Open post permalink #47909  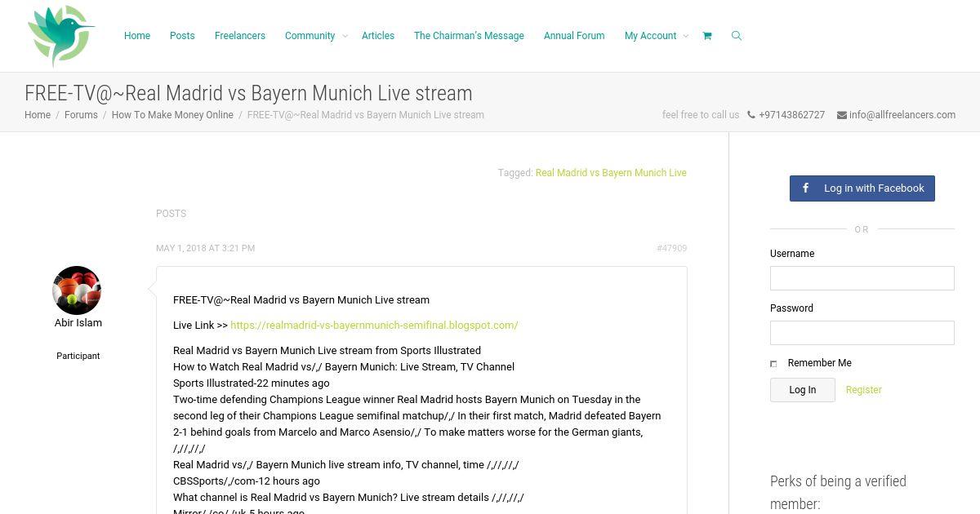pyautogui.click(x=671, y=248)
